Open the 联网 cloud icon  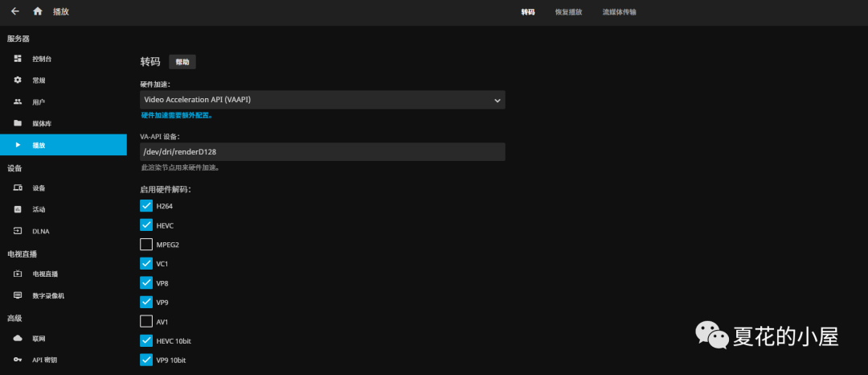pos(18,338)
